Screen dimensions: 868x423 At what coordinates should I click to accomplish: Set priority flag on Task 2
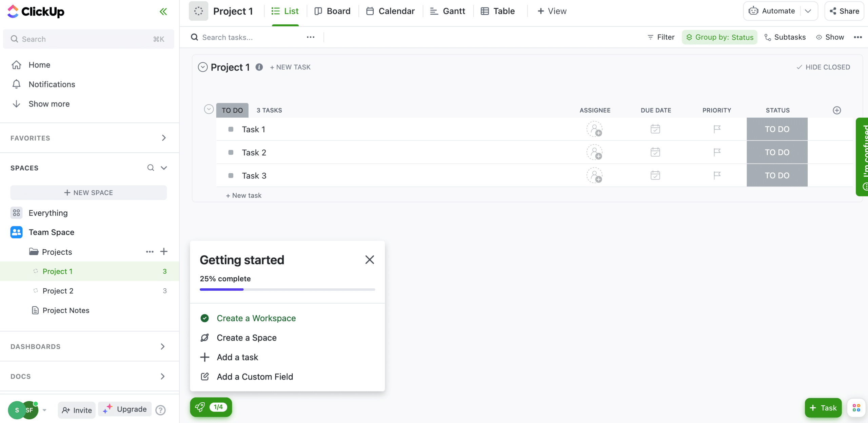coord(717,152)
